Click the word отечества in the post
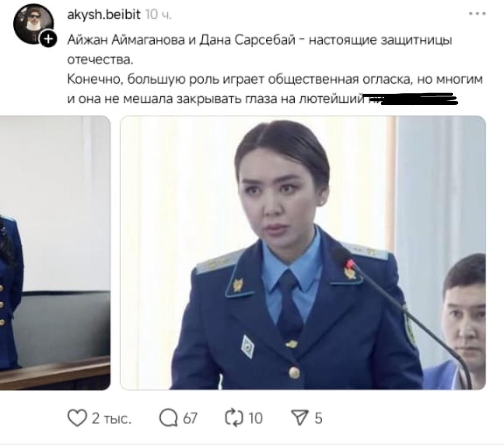 100,60
